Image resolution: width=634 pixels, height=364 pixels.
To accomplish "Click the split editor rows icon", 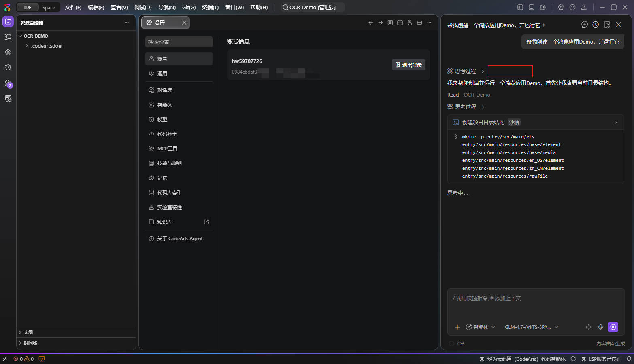I will [x=419, y=23].
